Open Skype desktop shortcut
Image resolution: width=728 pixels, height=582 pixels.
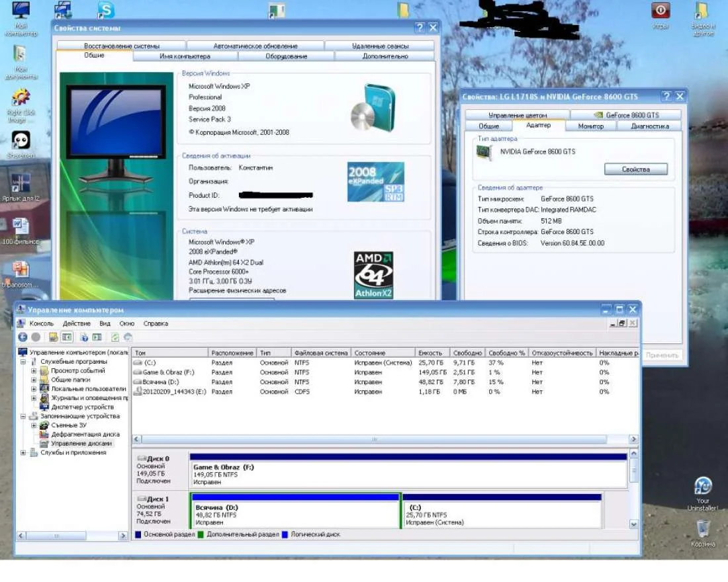pyautogui.click(x=106, y=10)
